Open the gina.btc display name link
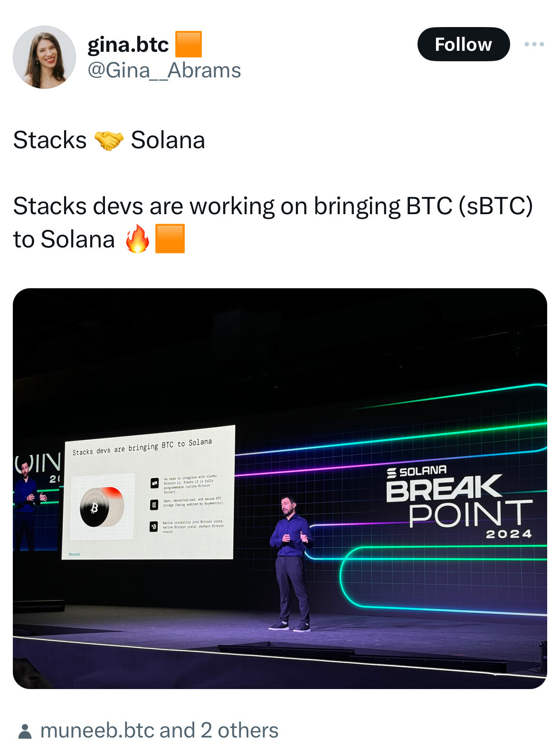The height and width of the screenshot is (756, 560). [128, 44]
